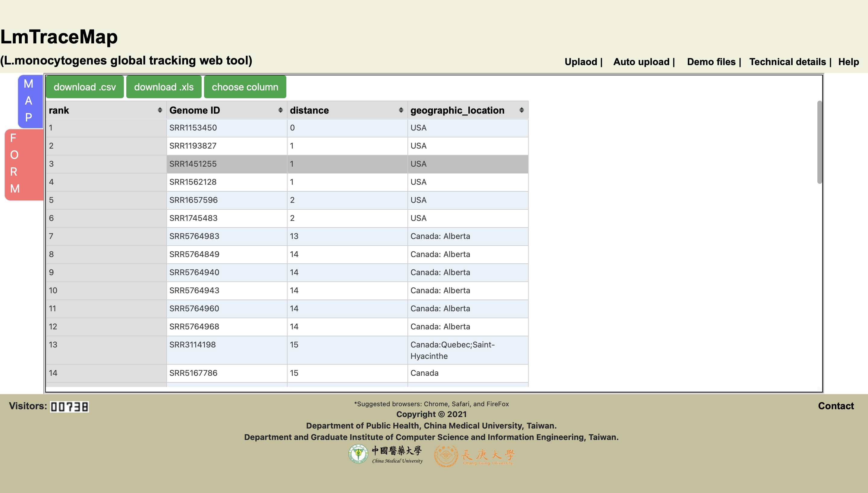Download results as .xls
The width and height of the screenshot is (868, 493).
tap(164, 87)
